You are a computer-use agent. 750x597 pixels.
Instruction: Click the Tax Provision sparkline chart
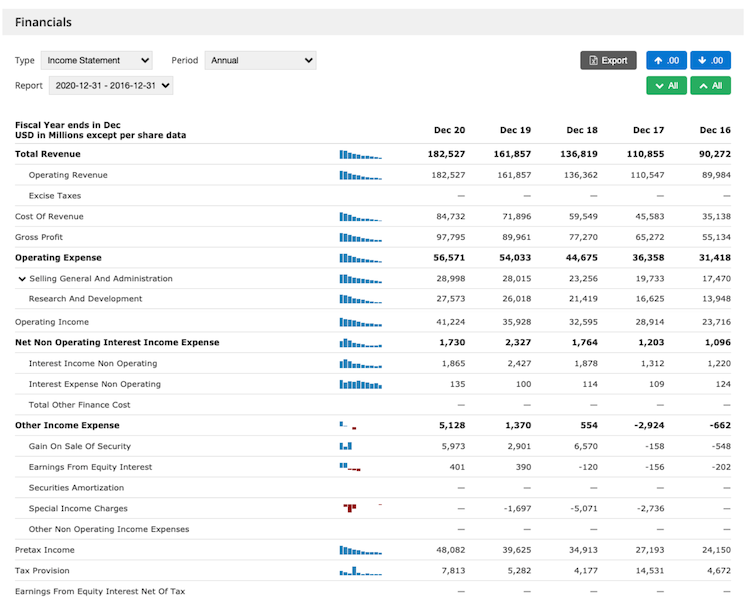point(361,571)
